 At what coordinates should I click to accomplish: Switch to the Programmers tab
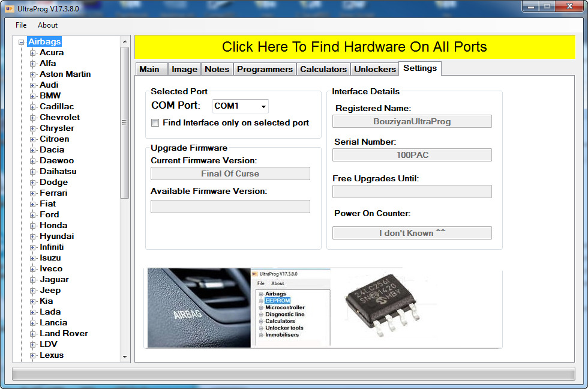[x=265, y=70]
